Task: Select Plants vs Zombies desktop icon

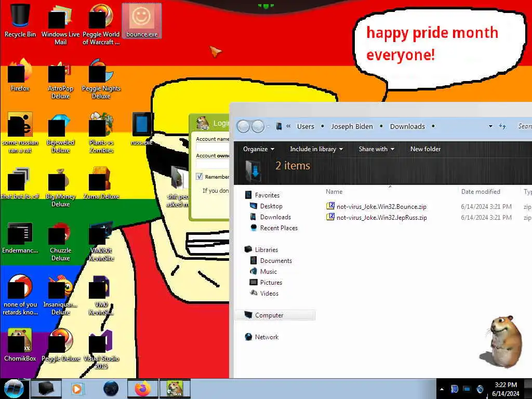Action: click(x=101, y=133)
